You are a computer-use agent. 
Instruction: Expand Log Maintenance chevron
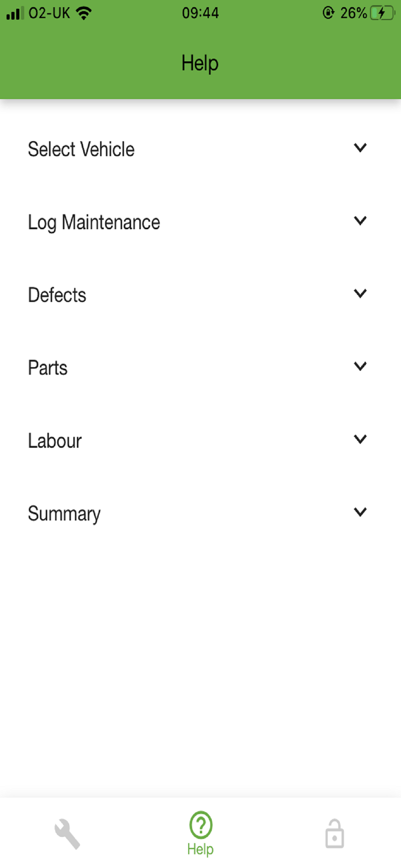360,221
